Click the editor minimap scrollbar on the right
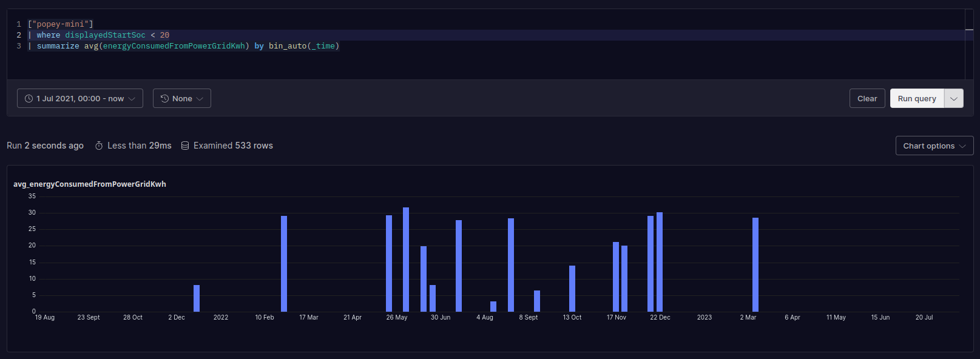 pyautogui.click(x=969, y=44)
